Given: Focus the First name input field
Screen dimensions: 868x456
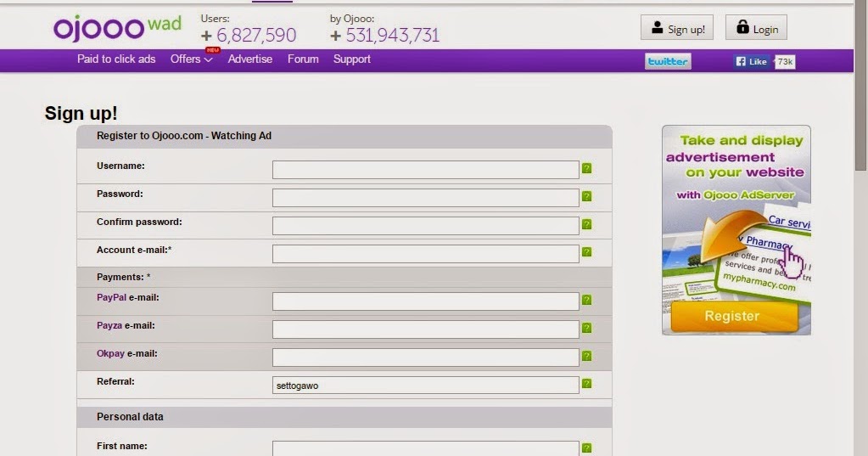Looking at the screenshot, I should coord(426,448).
